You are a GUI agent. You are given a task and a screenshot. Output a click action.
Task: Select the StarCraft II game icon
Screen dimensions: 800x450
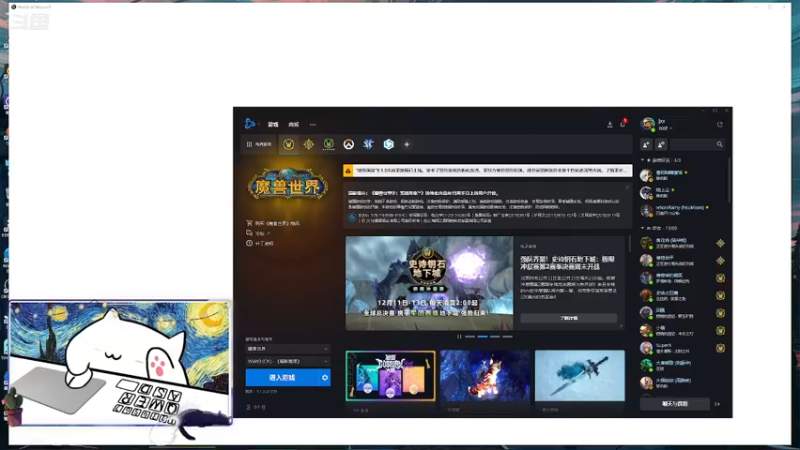(x=368, y=144)
